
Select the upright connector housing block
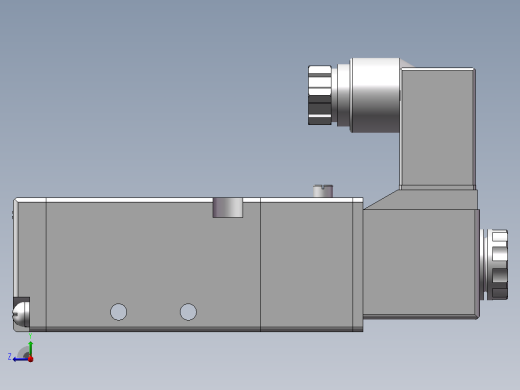pos(437,128)
